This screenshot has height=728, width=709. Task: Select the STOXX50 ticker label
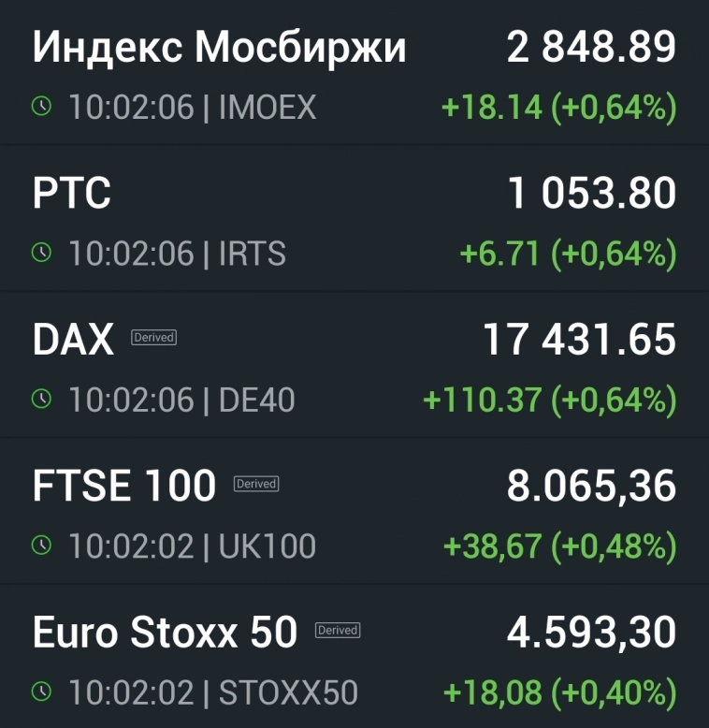tap(288, 693)
